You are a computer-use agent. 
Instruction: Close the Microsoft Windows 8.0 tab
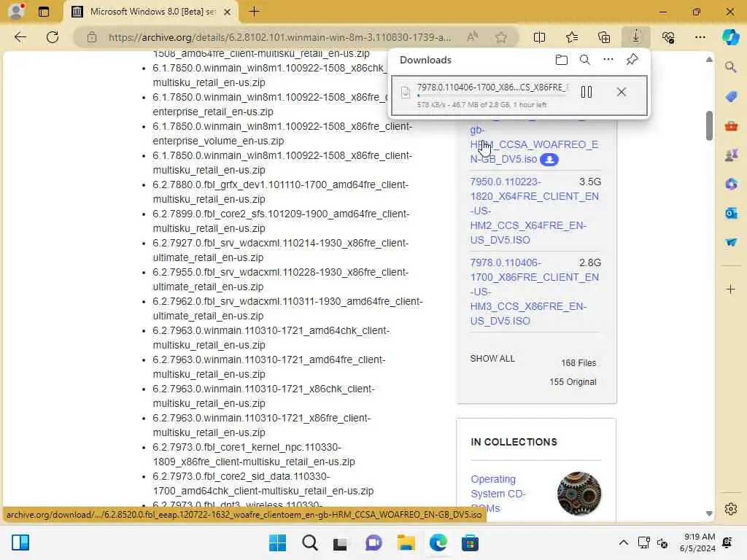point(228,12)
